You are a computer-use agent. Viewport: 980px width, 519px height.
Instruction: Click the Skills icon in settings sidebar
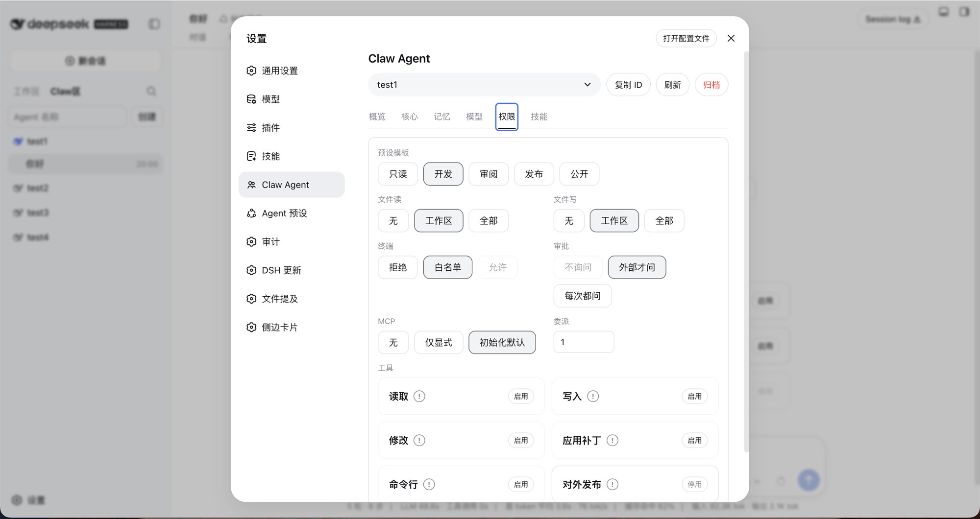click(x=251, y=156)
